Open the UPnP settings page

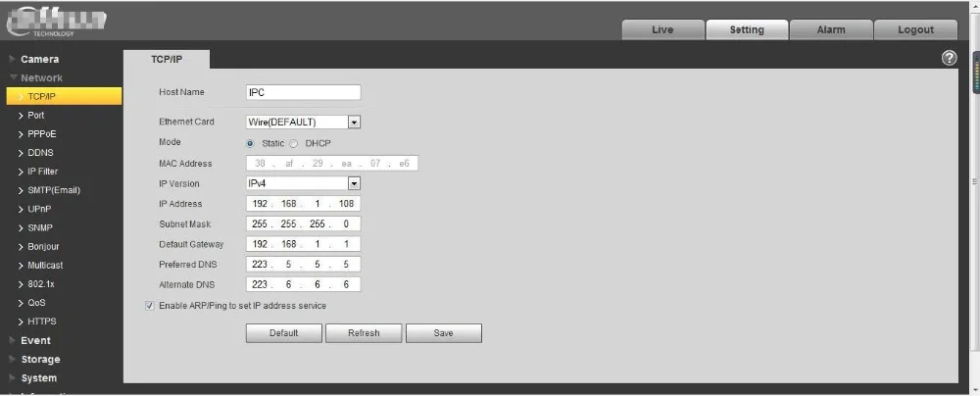click(x=39, y=209)
